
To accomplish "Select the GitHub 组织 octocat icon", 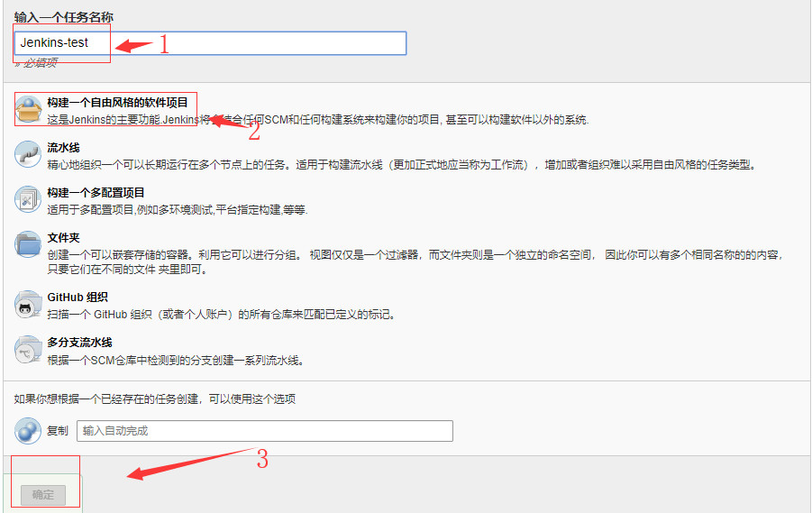I will 28,304.
